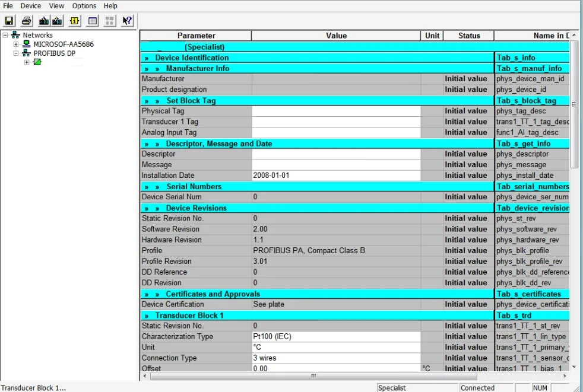Screen dimensions: 583x392
Task: Collapse the PROFIBUS DP tree node
Action: [x=16, y=53]
